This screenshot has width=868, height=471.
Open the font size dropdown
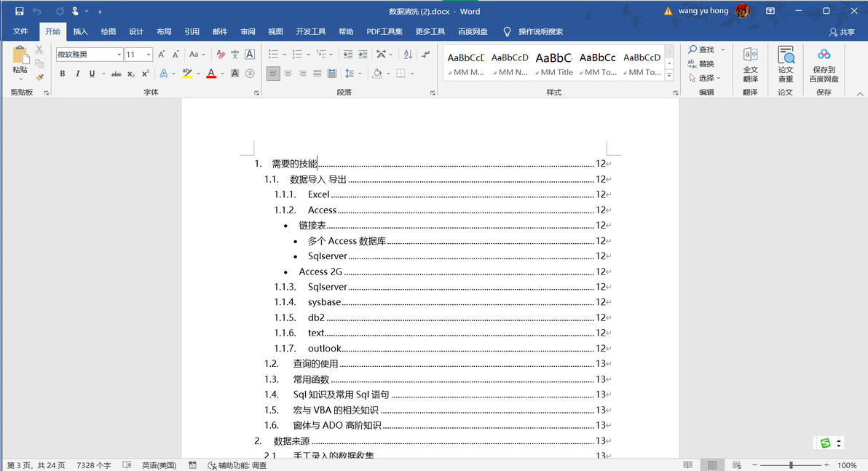click(149, 55)
